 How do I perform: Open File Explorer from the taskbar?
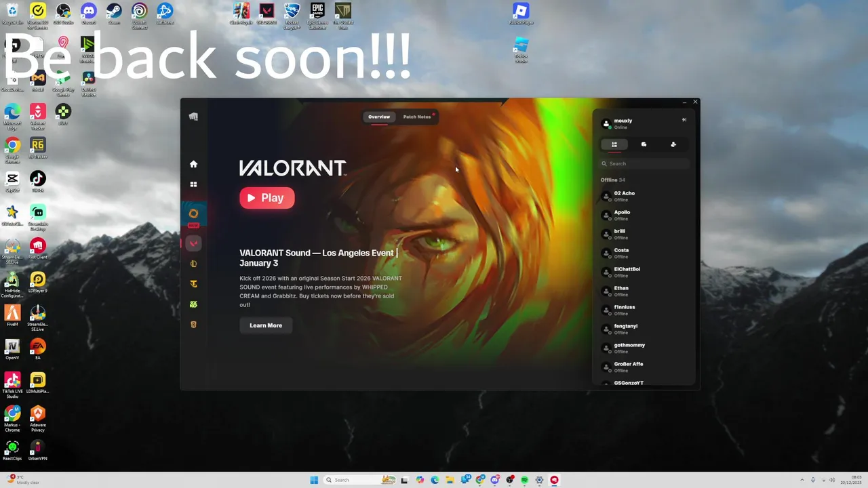[x=450, y=480]
